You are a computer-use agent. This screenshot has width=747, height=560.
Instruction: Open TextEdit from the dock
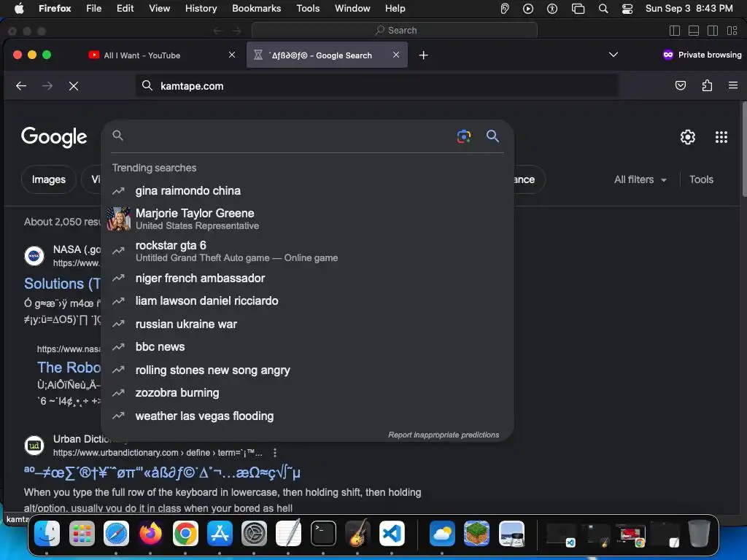(x=288, y=533)
